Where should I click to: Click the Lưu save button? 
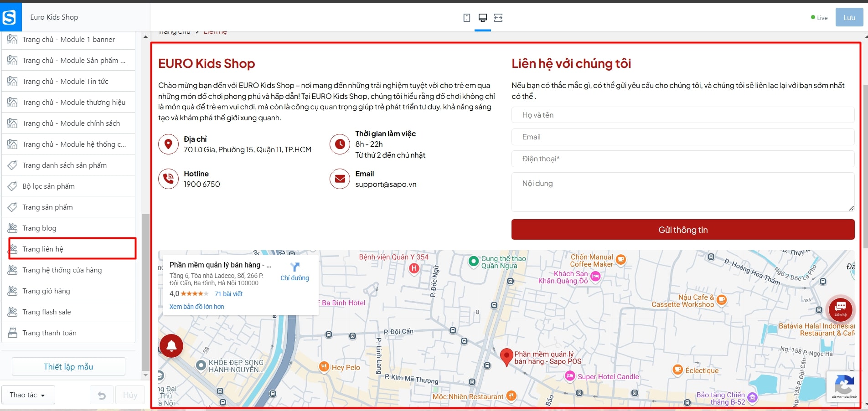point(849,17)
